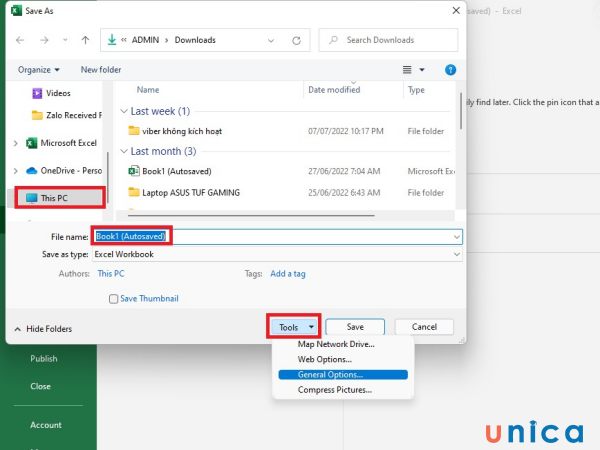600x450 pixels.
Task: Open Account in Excel backstage sidebar
Action: click(46, 425)
